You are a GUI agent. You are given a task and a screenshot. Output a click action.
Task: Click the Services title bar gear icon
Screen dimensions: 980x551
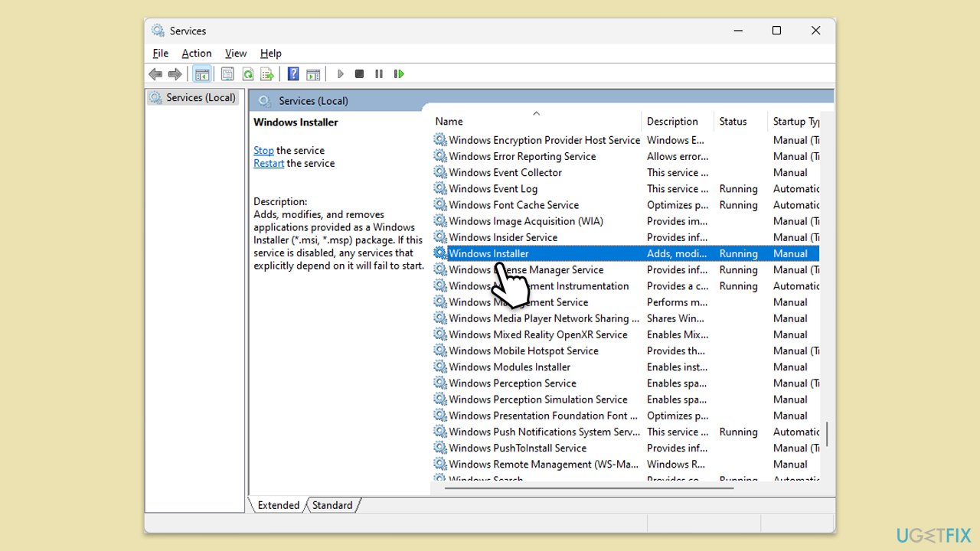pos(158,31)
